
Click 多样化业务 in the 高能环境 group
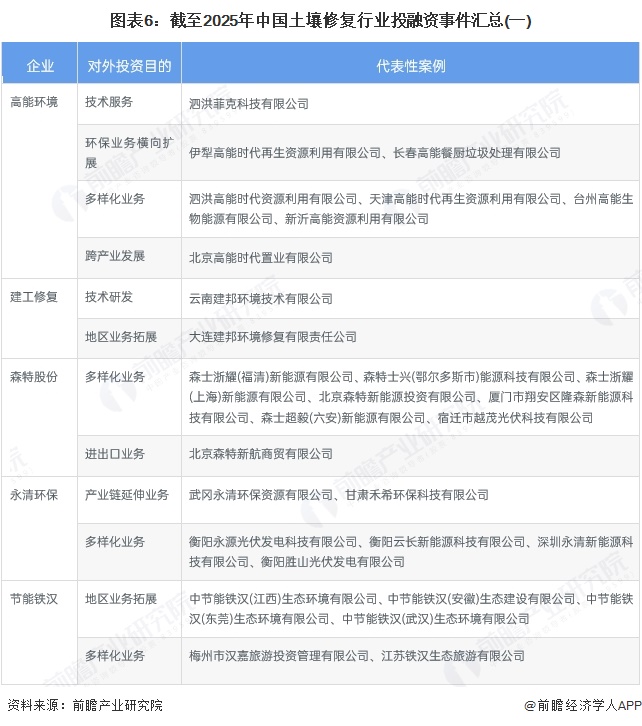129,209
